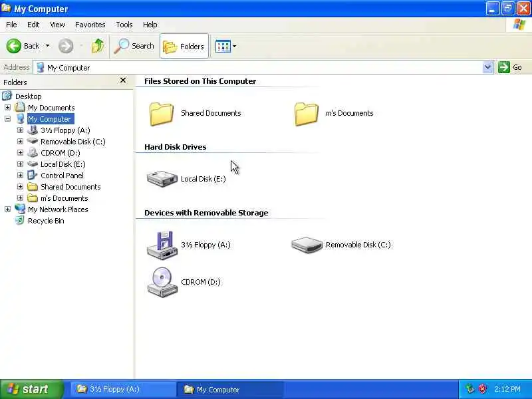Expand My Documents tree node
Viewport: 532px width, 399px height.
7,108
